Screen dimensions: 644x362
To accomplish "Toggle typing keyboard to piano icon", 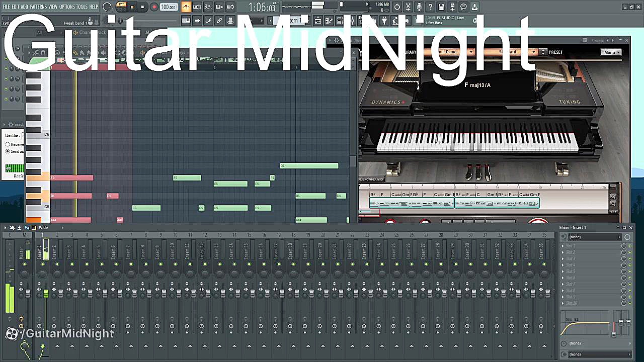I will (186, 21).
